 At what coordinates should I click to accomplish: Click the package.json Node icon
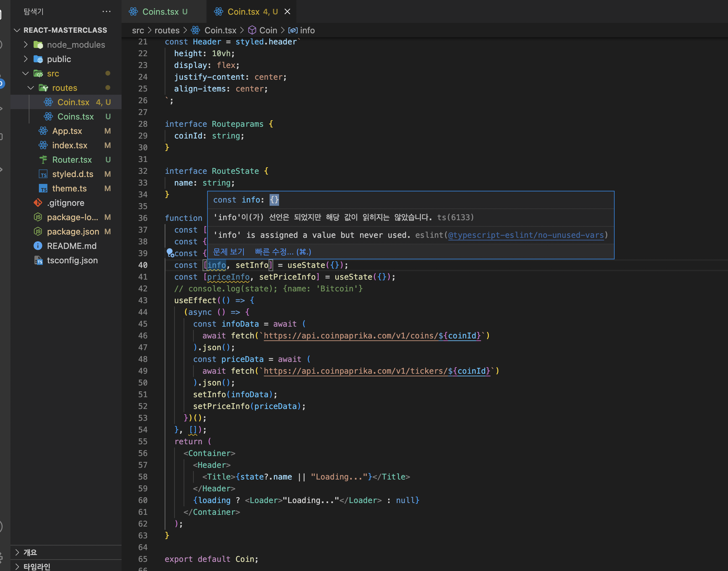click(x=38, y=231)
